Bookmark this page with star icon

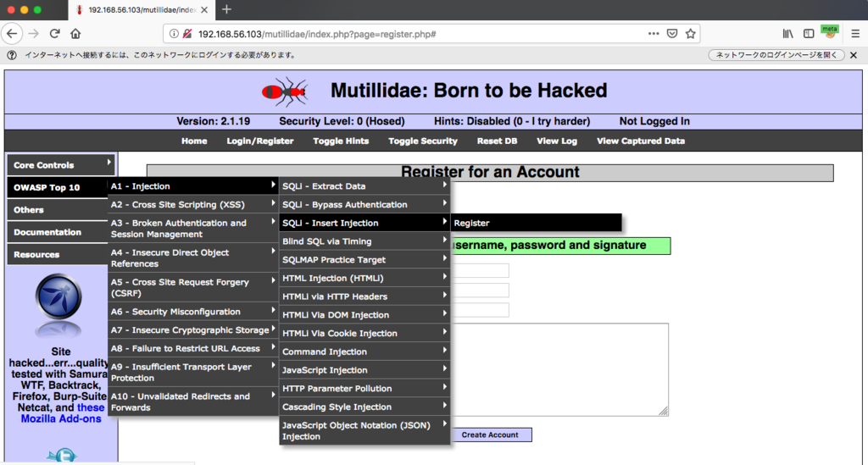[690, 34]
